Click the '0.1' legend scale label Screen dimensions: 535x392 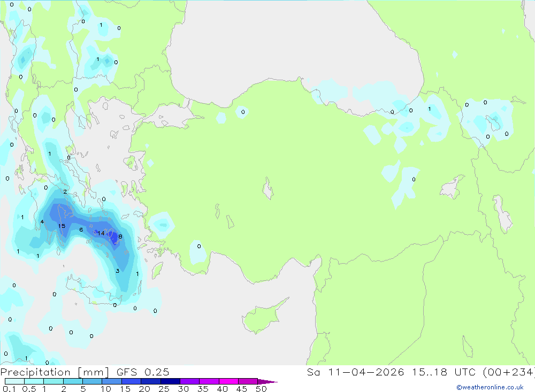[9, 389]
